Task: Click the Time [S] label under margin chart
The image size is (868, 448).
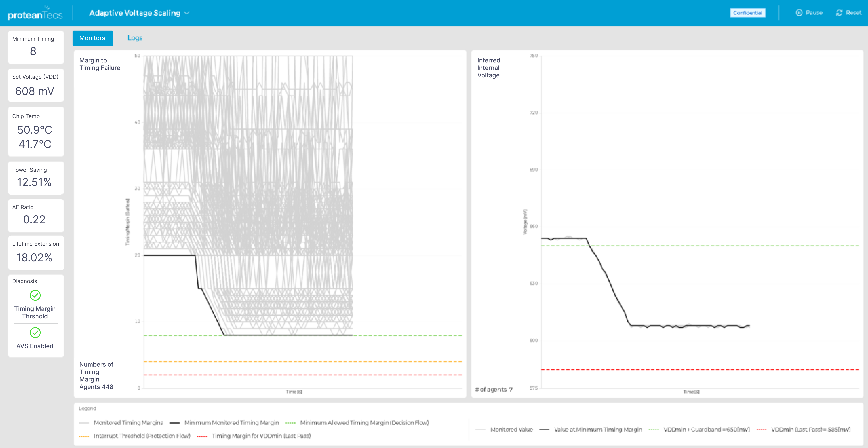Action: [294, 392]
